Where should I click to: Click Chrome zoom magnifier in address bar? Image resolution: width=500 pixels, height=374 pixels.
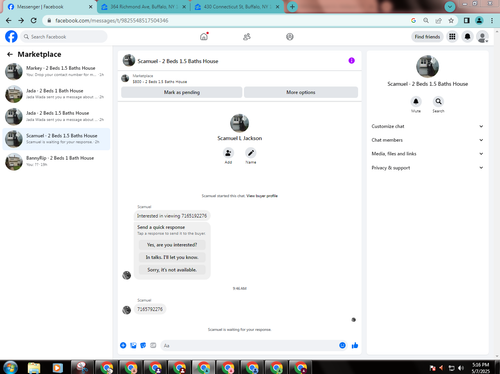(426, 20)
